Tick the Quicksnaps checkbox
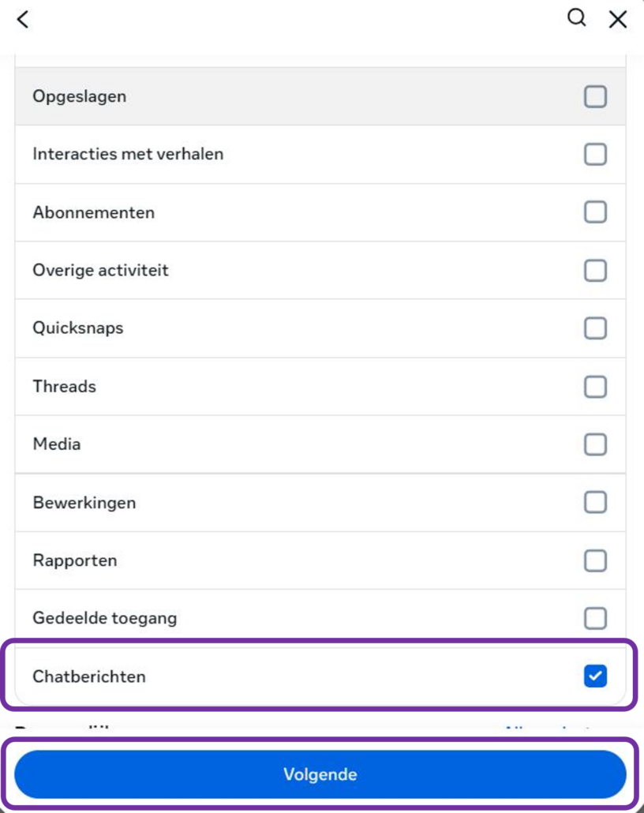 595,328
